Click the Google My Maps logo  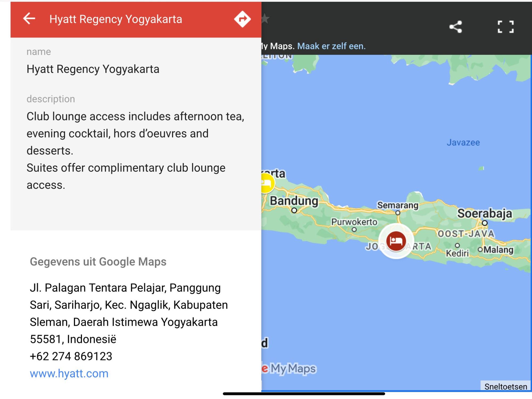289,368
